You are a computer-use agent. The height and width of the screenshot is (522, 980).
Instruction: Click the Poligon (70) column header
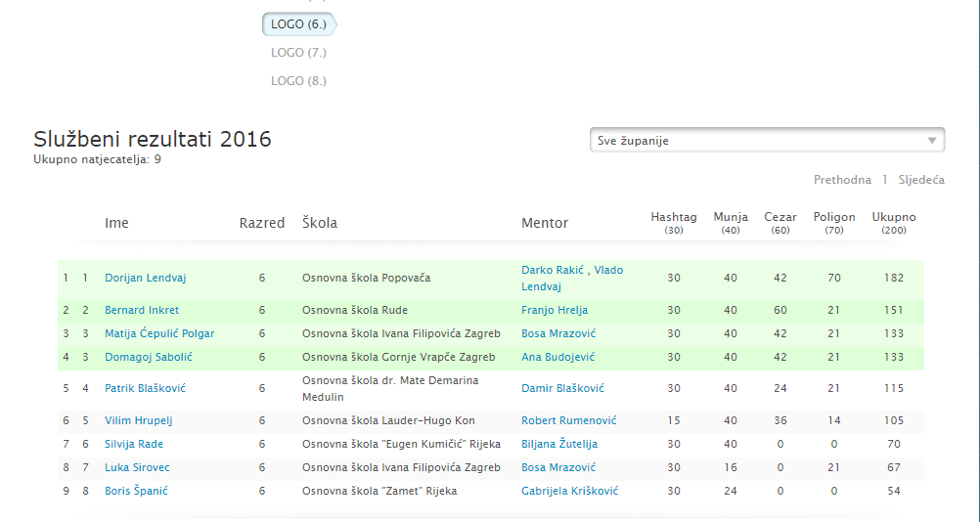(x=833, y=223)
